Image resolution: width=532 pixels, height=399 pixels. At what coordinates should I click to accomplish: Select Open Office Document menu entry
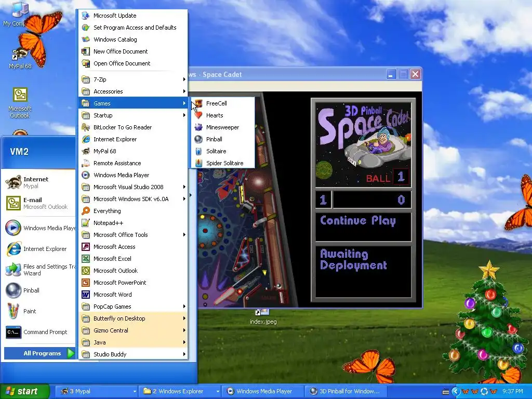point(133,63)
